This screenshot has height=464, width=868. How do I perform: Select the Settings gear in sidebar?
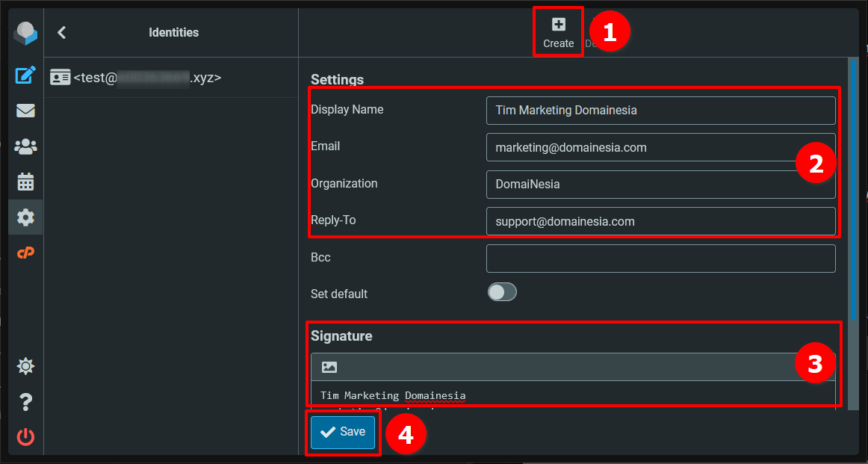pos(25,217)
